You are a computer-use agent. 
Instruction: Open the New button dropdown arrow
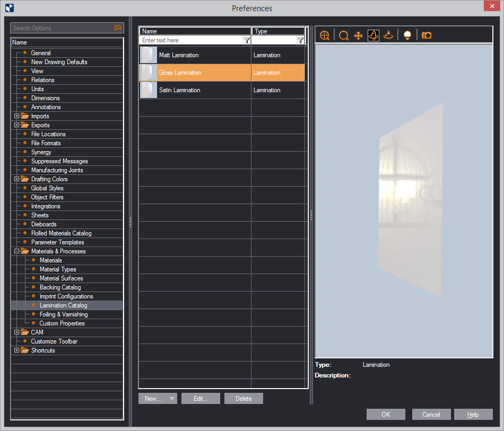172,398
